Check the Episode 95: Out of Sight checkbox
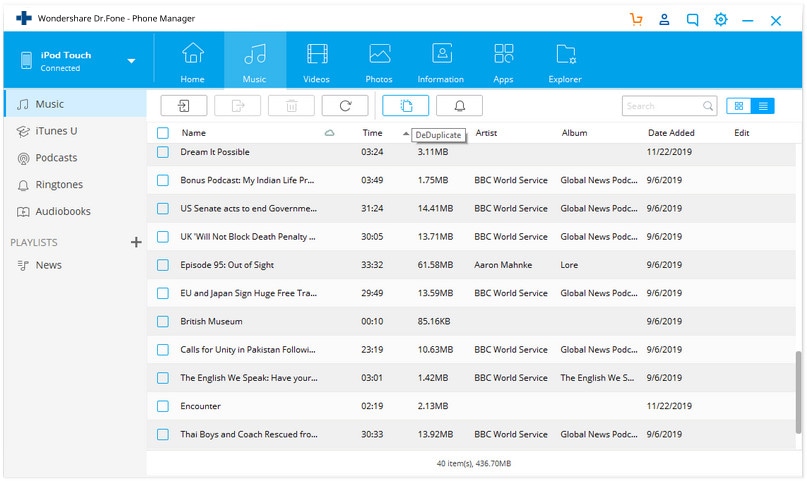Screen dimensions: 807x481 point(163,265)
